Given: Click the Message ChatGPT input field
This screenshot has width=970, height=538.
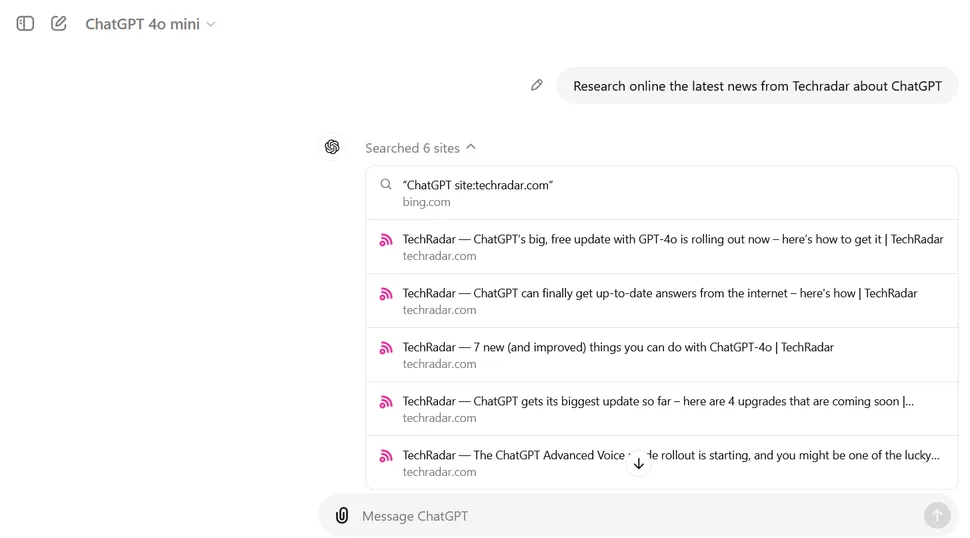Looking at the screenshot, I should 630,516.
